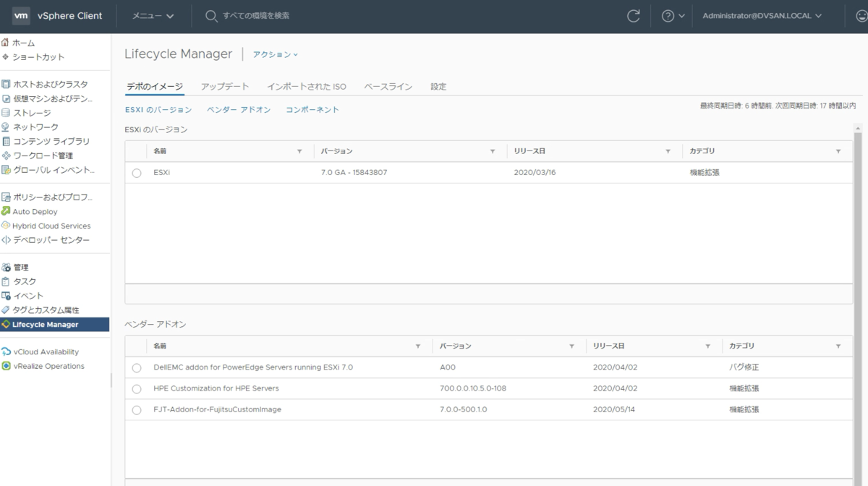
Task: Click the すべての環境を検索 search field
Action: [x=256, y=16]
